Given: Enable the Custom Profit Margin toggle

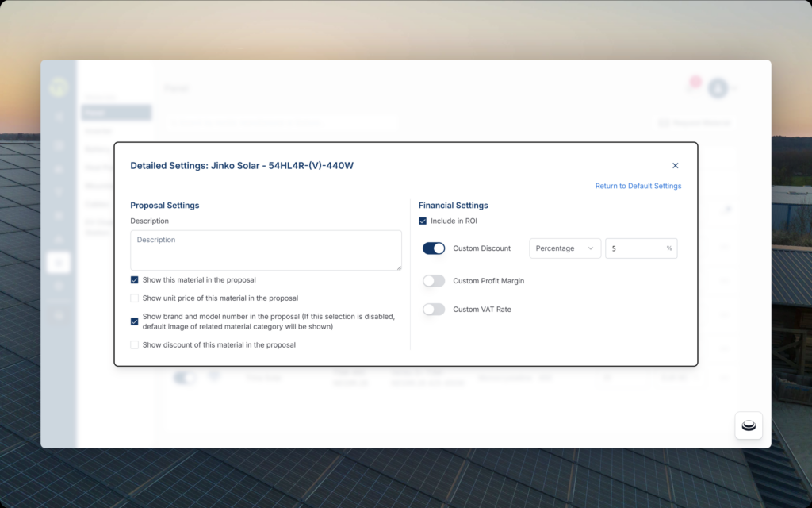Looking at the screenshot, I should pos(434,281).
